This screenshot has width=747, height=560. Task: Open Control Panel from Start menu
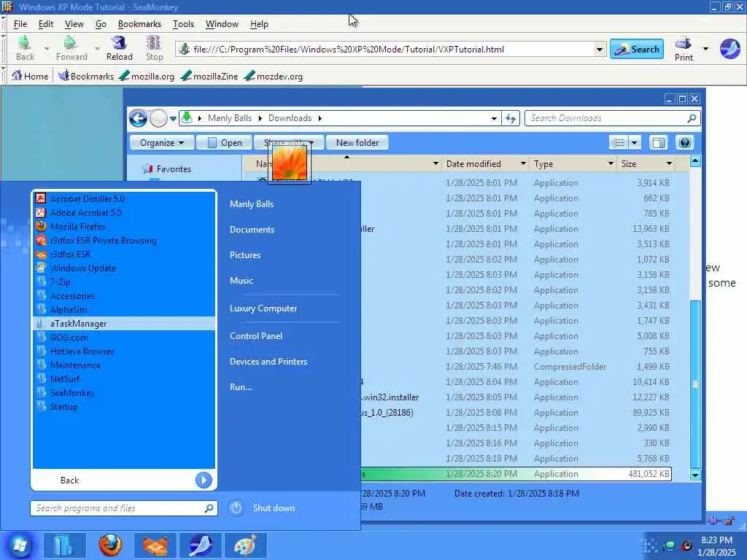click(x=256, y=335)
